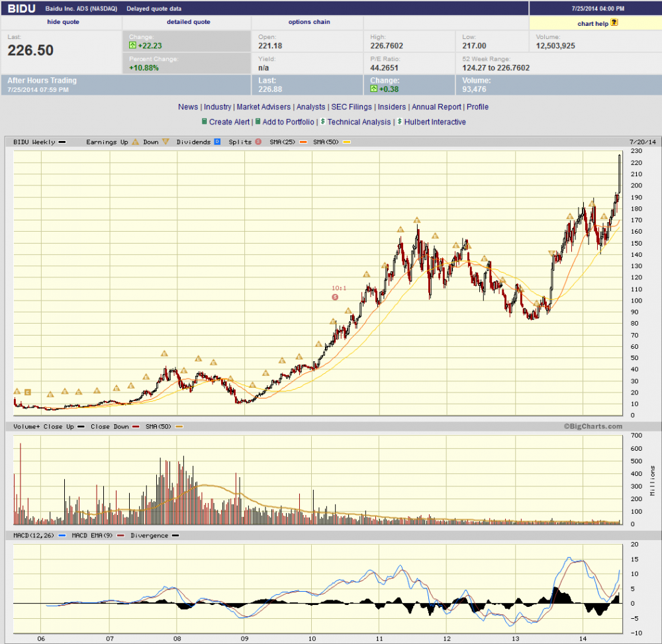Click the chart help question mark icon
The height and width of the screenshot is (644, 662).
click(x=614, y=23)
